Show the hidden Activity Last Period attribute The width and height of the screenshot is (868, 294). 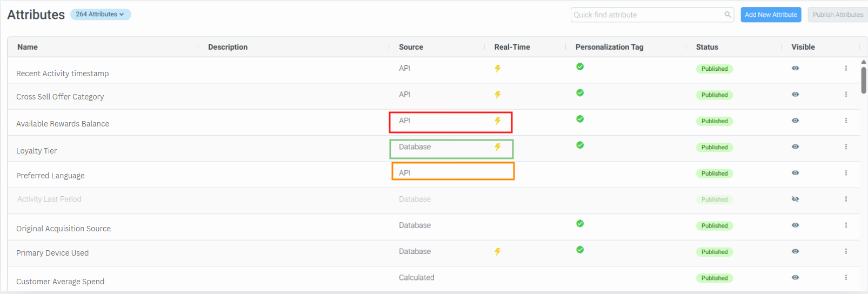(x=795, y=199)
